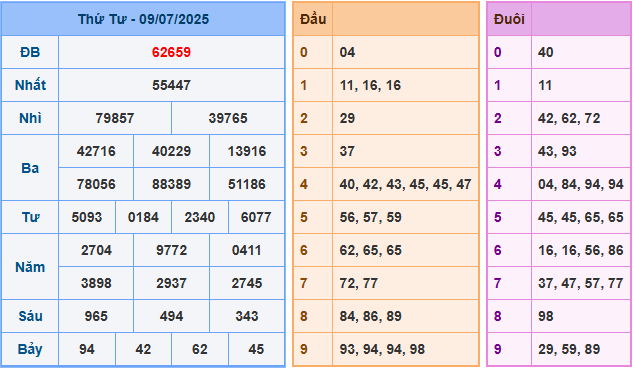
Task: Click Đầu values 72, 77
Action: [x=359, y=284]
